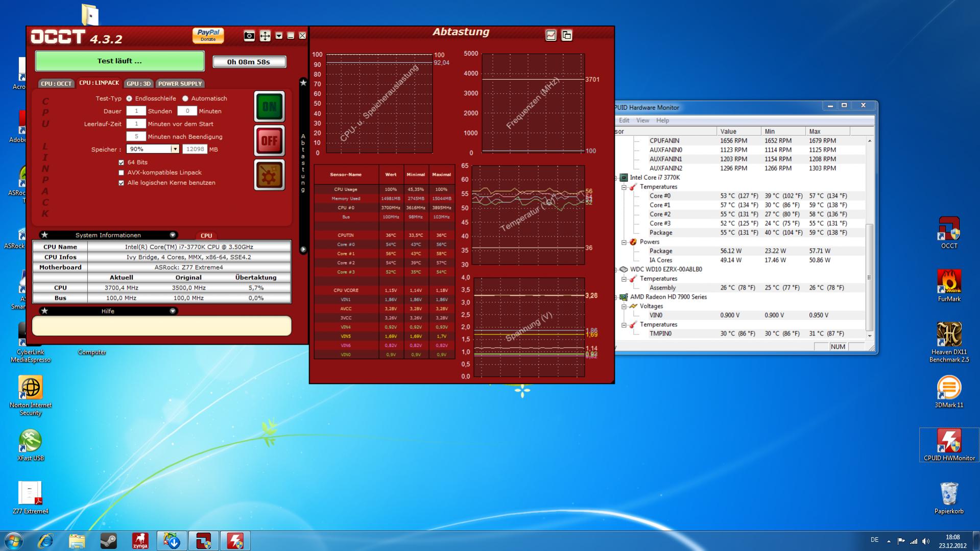Click the arrow at the Abtastung strip bottom
Screen dimensions: 980x551
(303, 250)
